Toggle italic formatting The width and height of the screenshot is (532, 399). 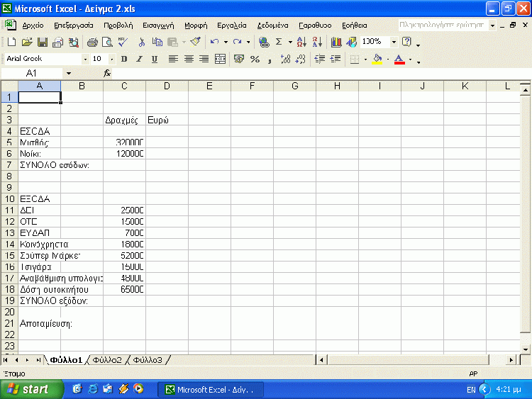click(139, 60)
